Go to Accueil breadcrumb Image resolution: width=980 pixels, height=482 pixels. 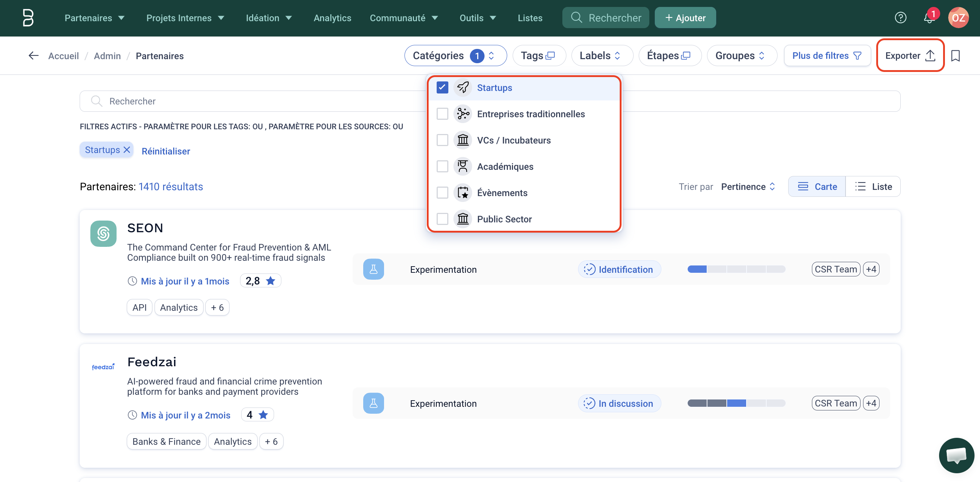63,56
